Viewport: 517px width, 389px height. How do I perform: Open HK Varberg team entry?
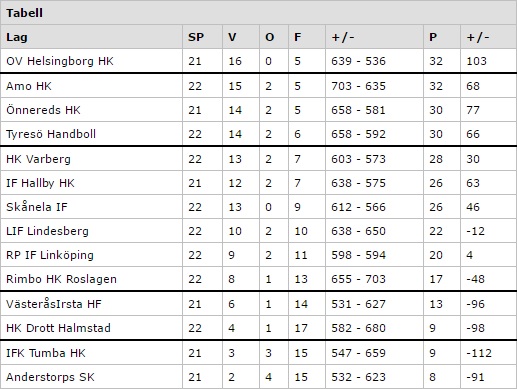(x=38, y=159)
